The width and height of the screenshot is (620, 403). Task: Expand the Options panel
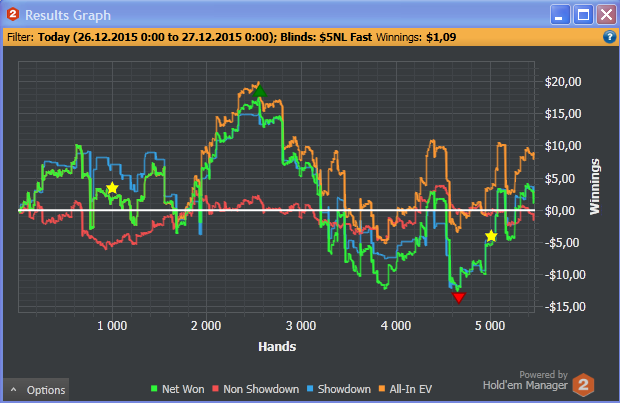click(36, 390)
